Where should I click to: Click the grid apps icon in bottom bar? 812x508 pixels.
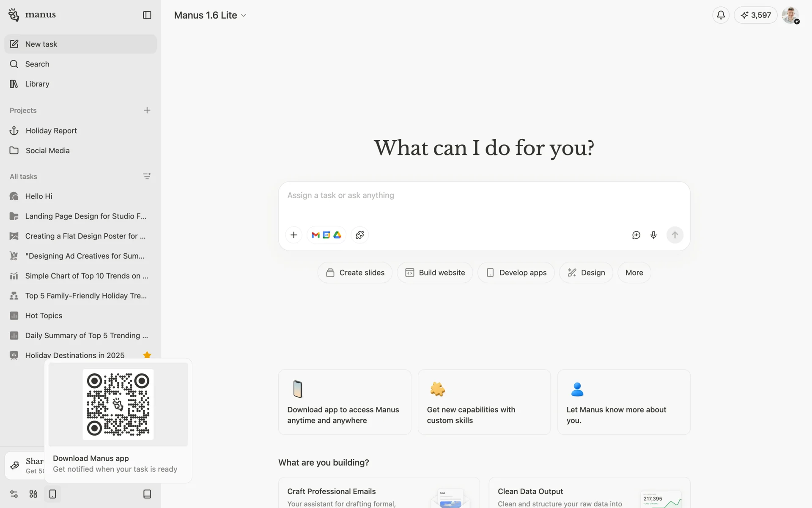tap(33, 494)
